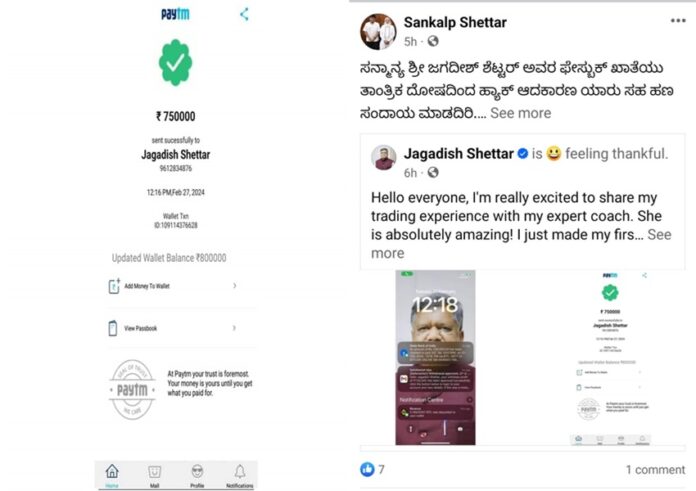Open the small Paytm receipt image
The height and width of the screenshot is (491, 696).
click(x=610, y=357)
